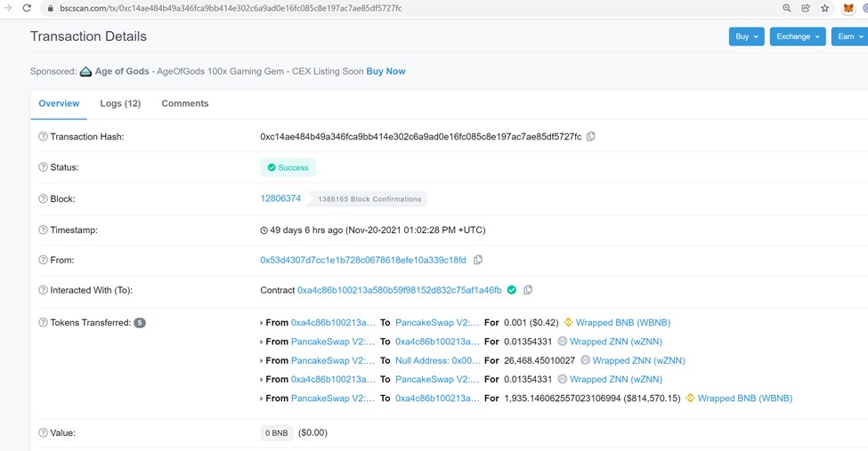Viewport: 868px width, 451px height.
Task: Go forward with browser arrow
Action: (7, 8)
